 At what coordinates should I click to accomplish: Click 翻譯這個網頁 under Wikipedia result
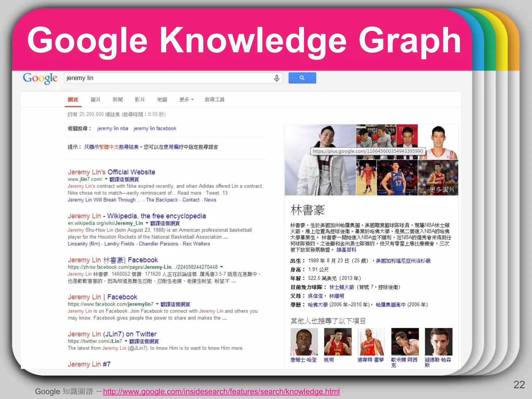165,223
